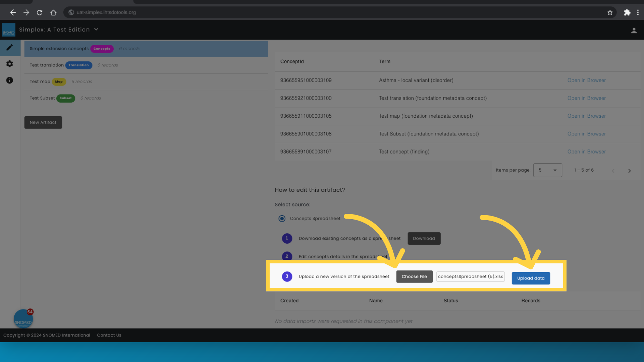Click the SNOMED logo icon bottom-left
This screenshot has height=362, width=644.
click(23, 319)
